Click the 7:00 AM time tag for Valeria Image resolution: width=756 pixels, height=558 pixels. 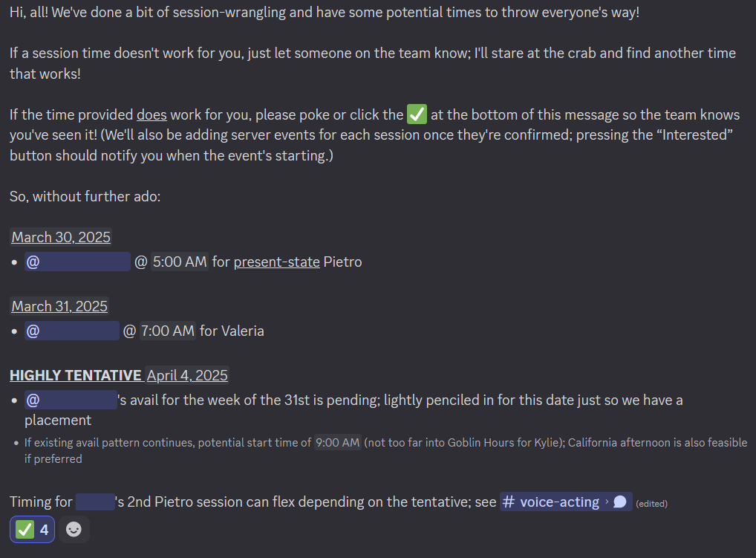click(x=168, y=331)
